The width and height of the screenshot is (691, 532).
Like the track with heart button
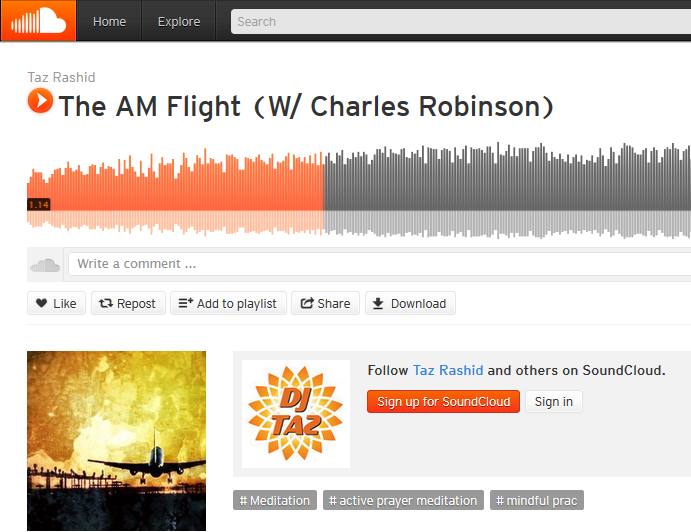pos(56,303)
